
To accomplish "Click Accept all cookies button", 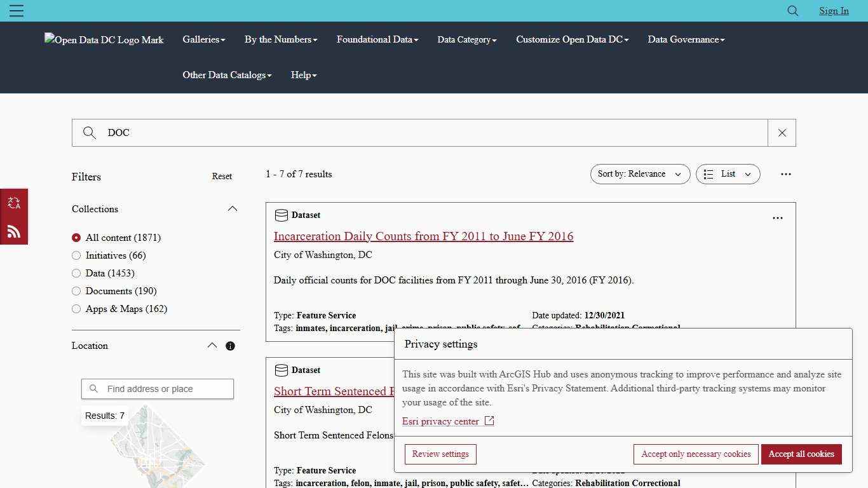I will (x=801, y=454).
